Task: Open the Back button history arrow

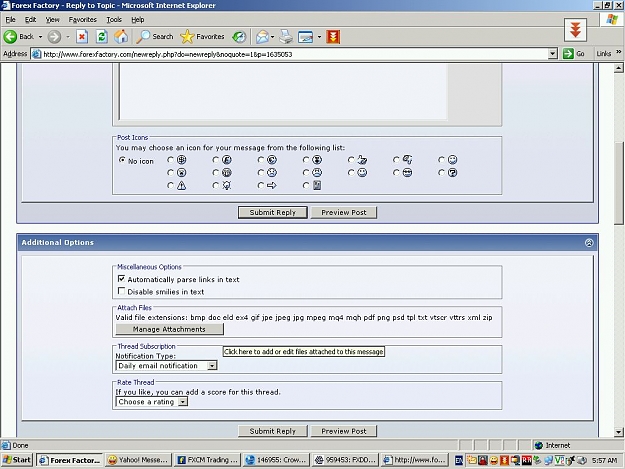Action: click(x=40, y=37)
